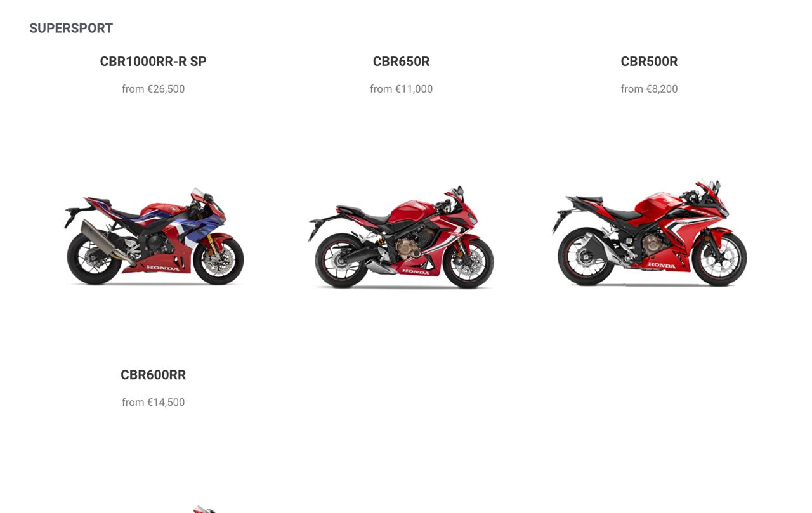Click the front wheel of the CBR650R
The width and height of the screenshot is (812, 513).
coord(468,263)
